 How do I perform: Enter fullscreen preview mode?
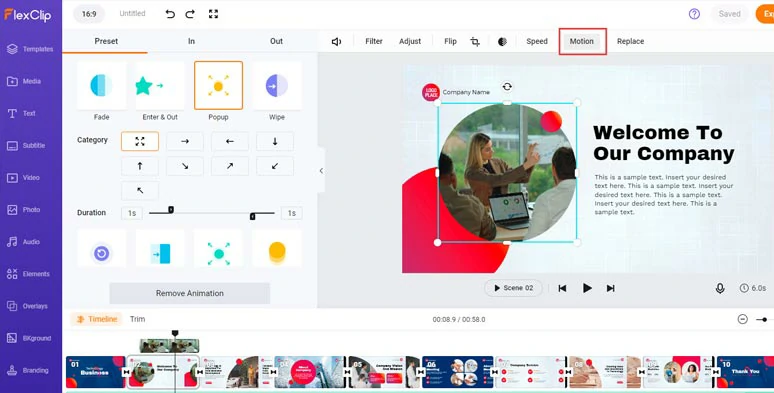tap(213, 14)
